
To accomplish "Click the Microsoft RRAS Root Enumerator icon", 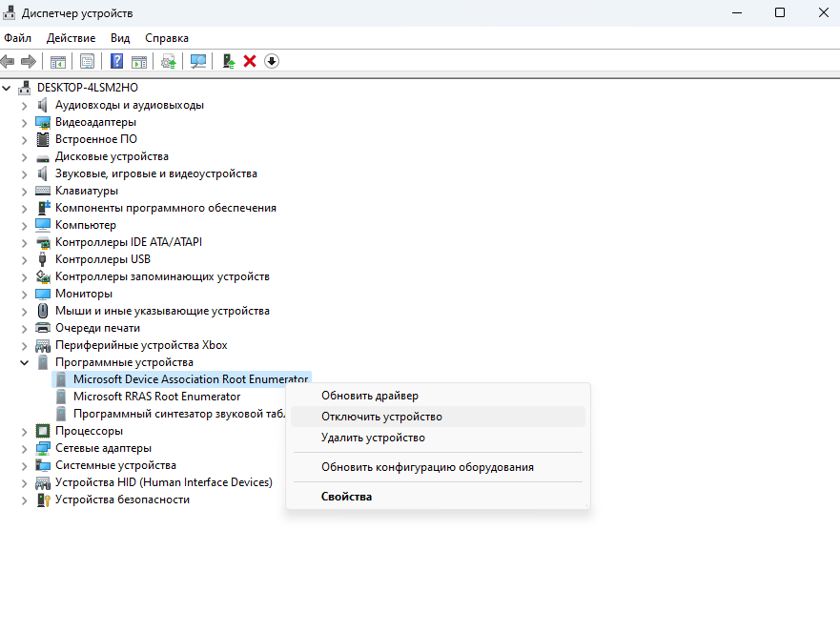I will pos(61,397).
